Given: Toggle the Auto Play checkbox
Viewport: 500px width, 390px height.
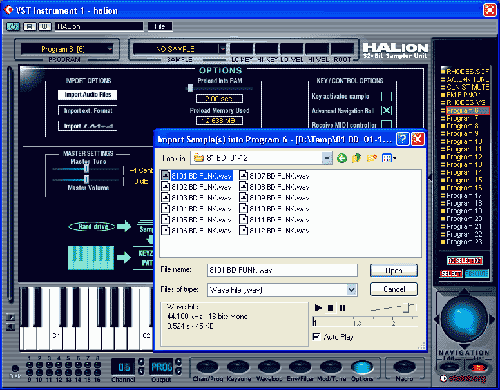Looking at the screenshot, I should pos(316,336).
